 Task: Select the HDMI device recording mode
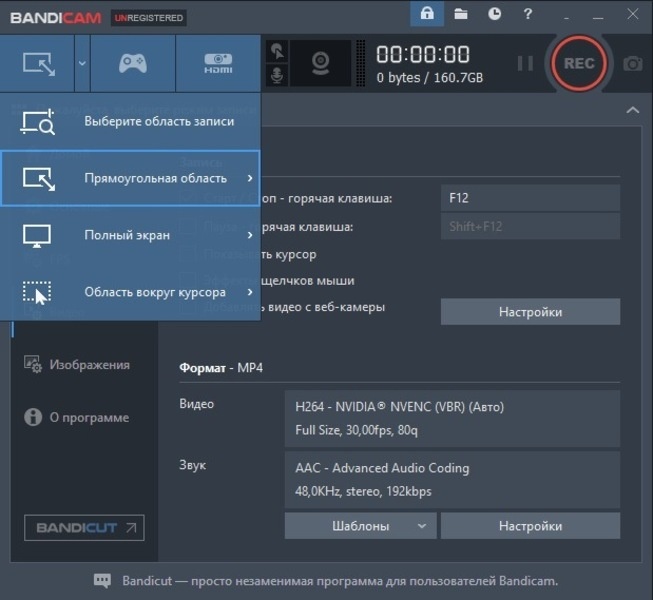click(x=218, y=63)
